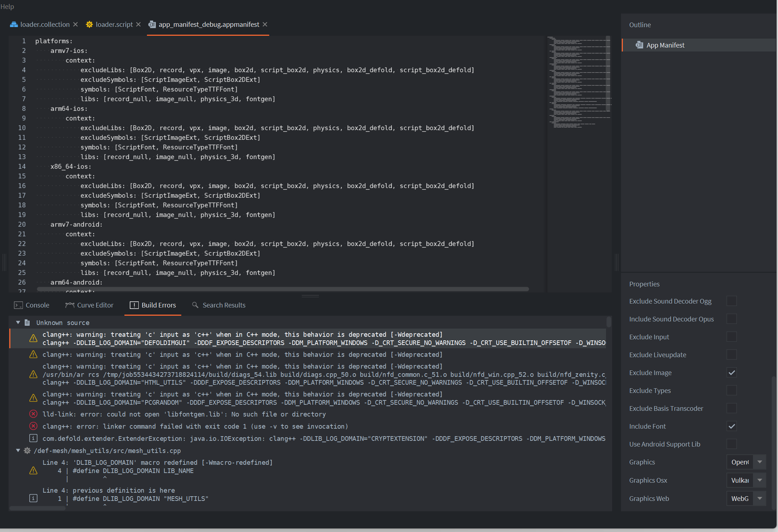Select the linker command failed error row
Screen dimensions: 778x532
307,426
